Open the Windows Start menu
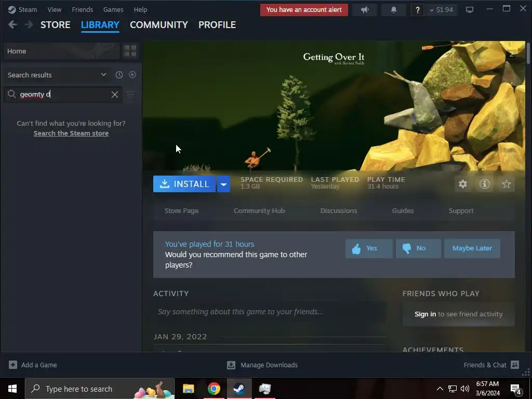This screenshot has width=532, height=399. tap(12, 389)
